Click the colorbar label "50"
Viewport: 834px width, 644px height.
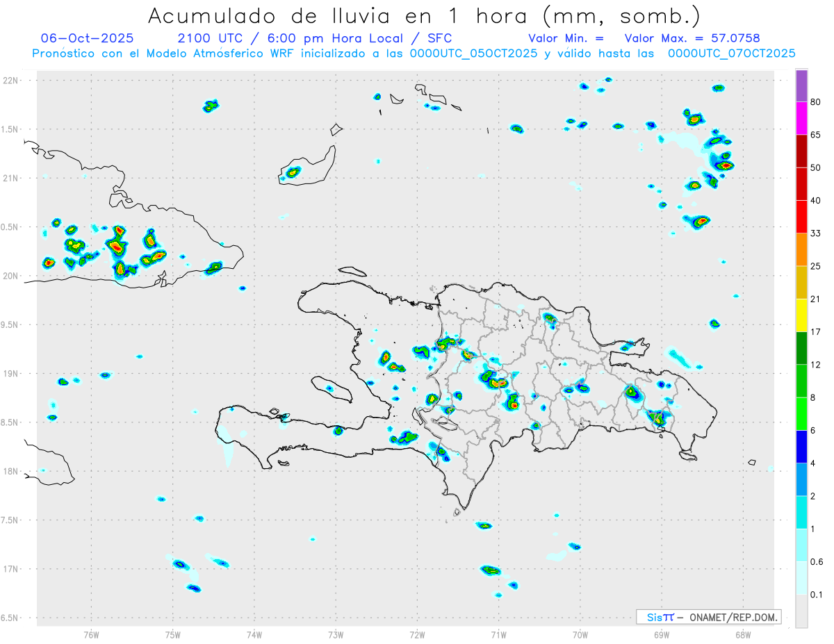[816, 167]
